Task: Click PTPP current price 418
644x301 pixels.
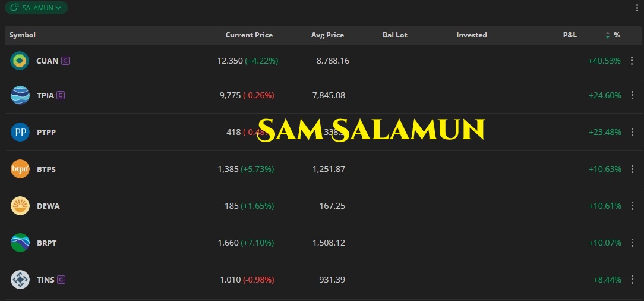Action: click(x=233, y=132)
